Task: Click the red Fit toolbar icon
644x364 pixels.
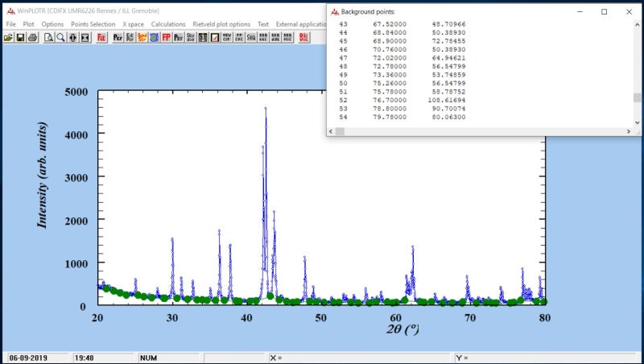Action: [101, 37]
